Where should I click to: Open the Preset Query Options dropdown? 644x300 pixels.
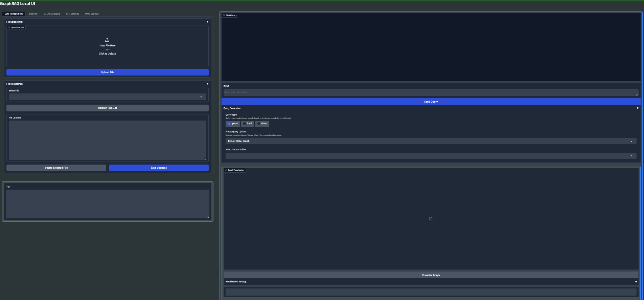click(x=431, y=141)
